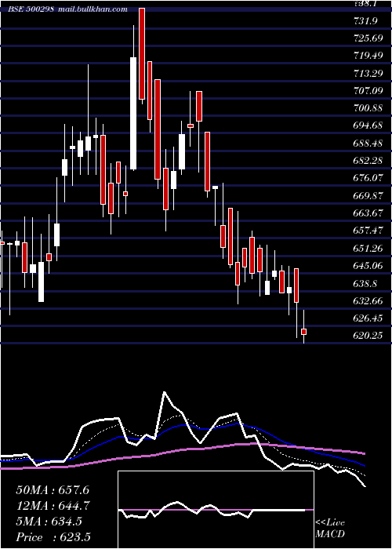Select the 725.69 price axis label
Image resolution: width=392 pixels, height=549 pixels.
click(368, 38)
